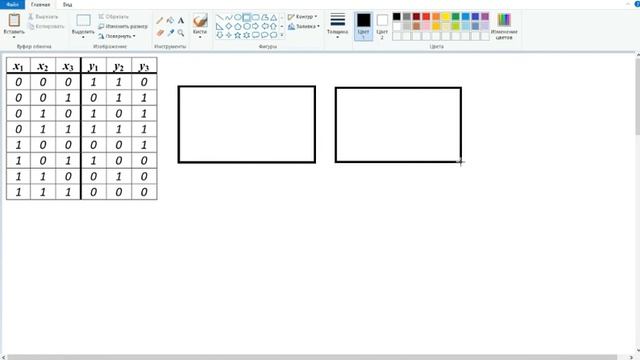Screen dimensions: 640x360
Task: Choose the Curve shape
Action: (229, 18)
